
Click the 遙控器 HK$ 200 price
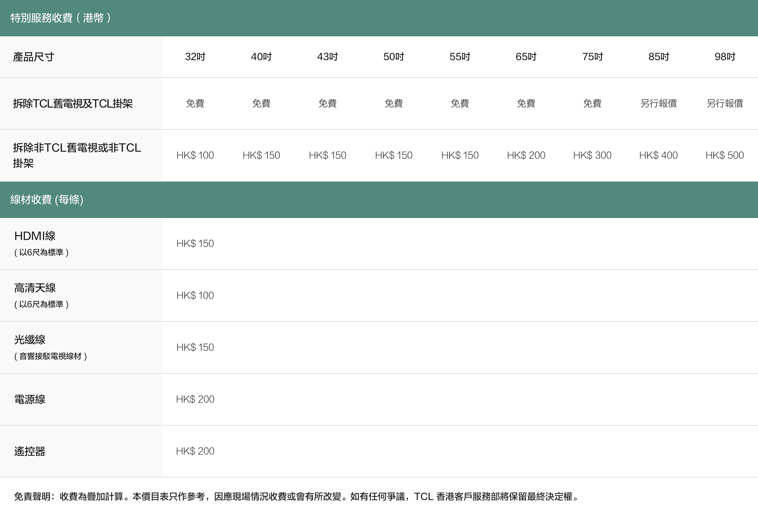tap(195, 451)
